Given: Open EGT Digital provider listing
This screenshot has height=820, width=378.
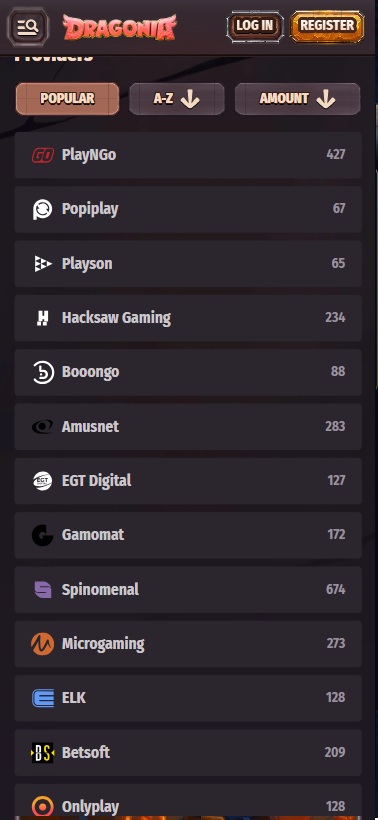Looking at the screenshot, I should coord(188,481).
